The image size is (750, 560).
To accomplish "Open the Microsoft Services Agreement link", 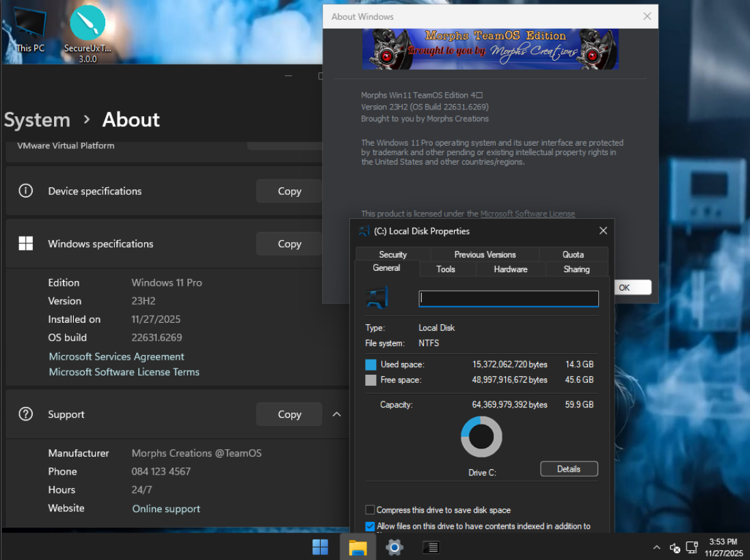I will point(116,357).
